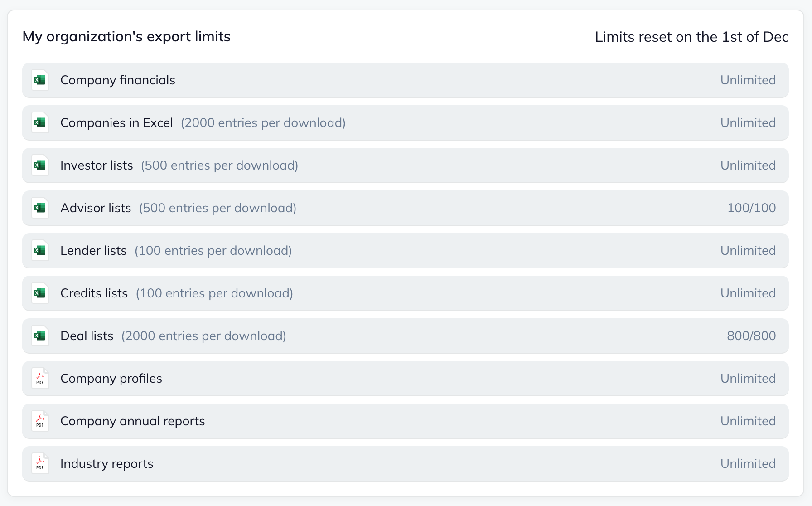Click the Advisor lists 100/100 usage count

751,208
